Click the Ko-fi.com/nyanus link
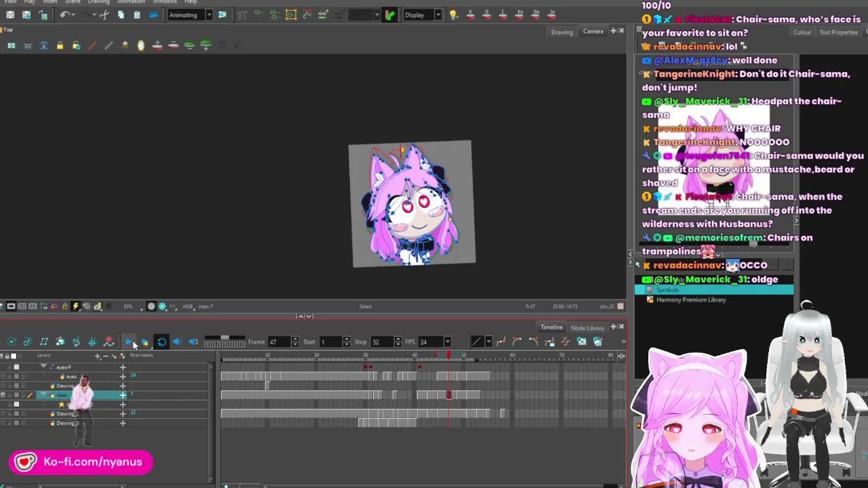The height and width of the screenshot is (488, 868). (81, 462)
